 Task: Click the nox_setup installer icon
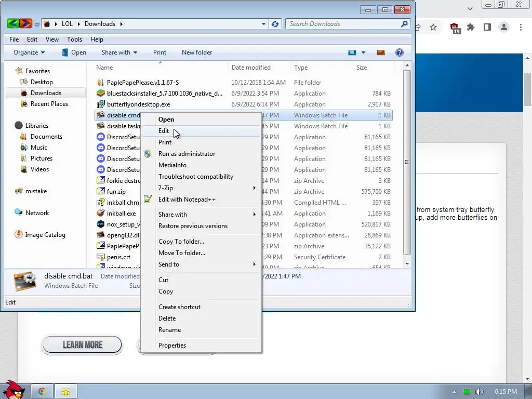pos(101,224)
